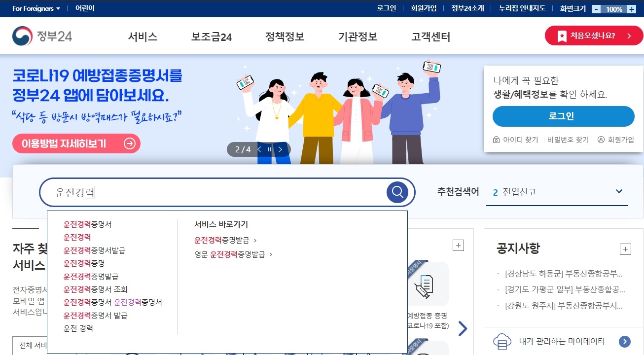
Task: Click the magnifier search button
Action: click(x=397, y=192)
